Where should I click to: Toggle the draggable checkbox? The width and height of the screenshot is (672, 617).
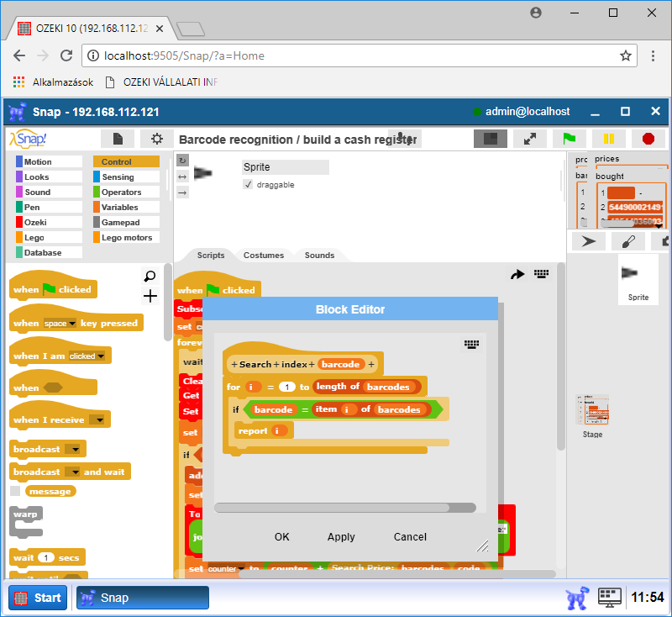[248, 185]
